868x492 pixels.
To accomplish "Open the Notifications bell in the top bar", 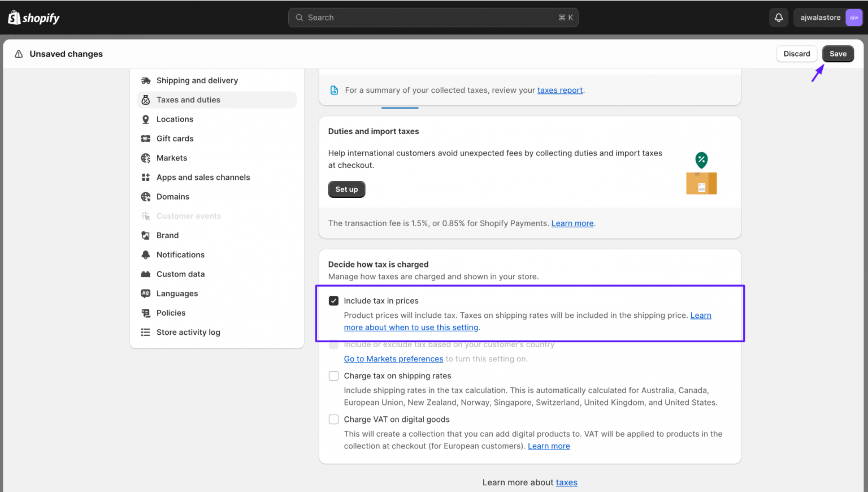I will (778, 17).
